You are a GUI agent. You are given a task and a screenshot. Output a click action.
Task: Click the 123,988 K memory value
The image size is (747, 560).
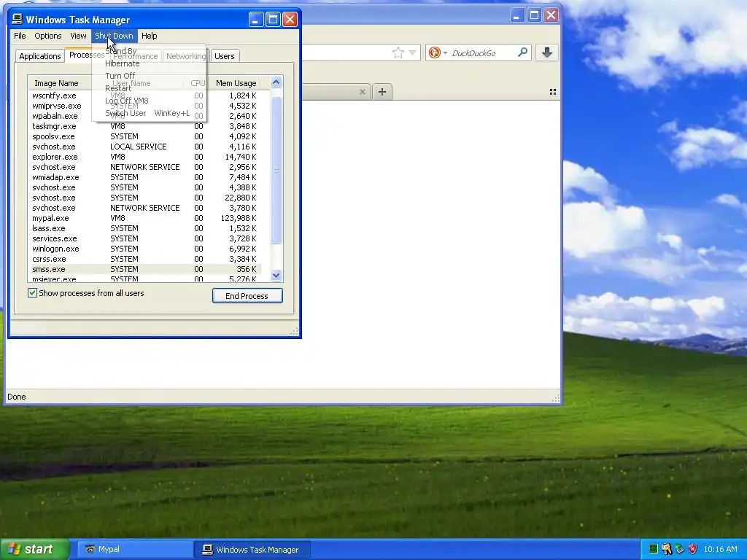239,218
